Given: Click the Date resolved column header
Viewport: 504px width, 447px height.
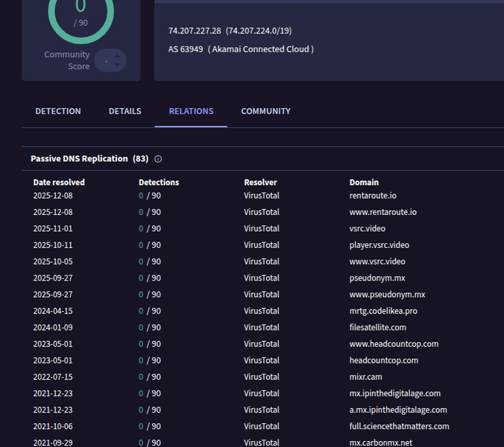Looking at the screenshot, I should tap(59, 183).
